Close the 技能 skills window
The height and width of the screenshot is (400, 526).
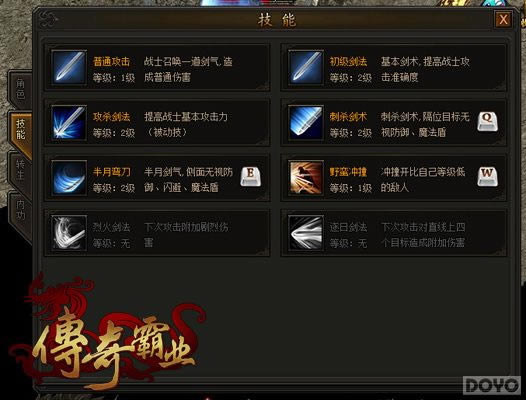click(503, 19)
